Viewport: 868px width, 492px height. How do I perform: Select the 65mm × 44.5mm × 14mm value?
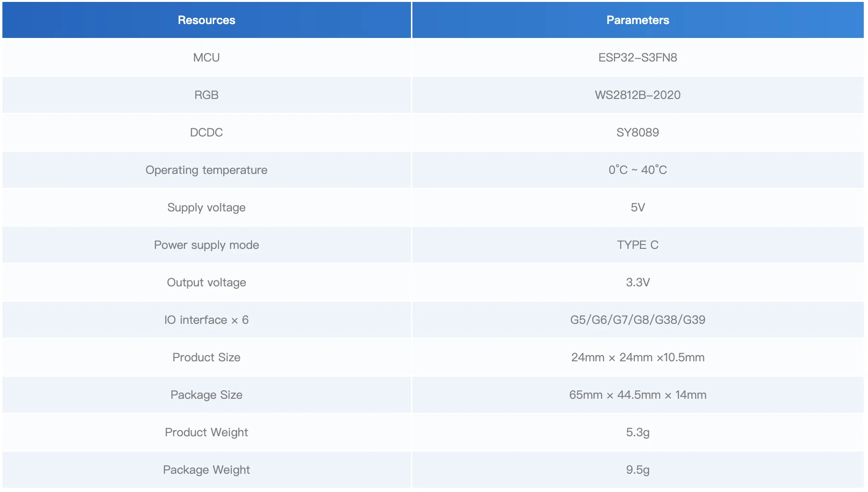point(638,395)
